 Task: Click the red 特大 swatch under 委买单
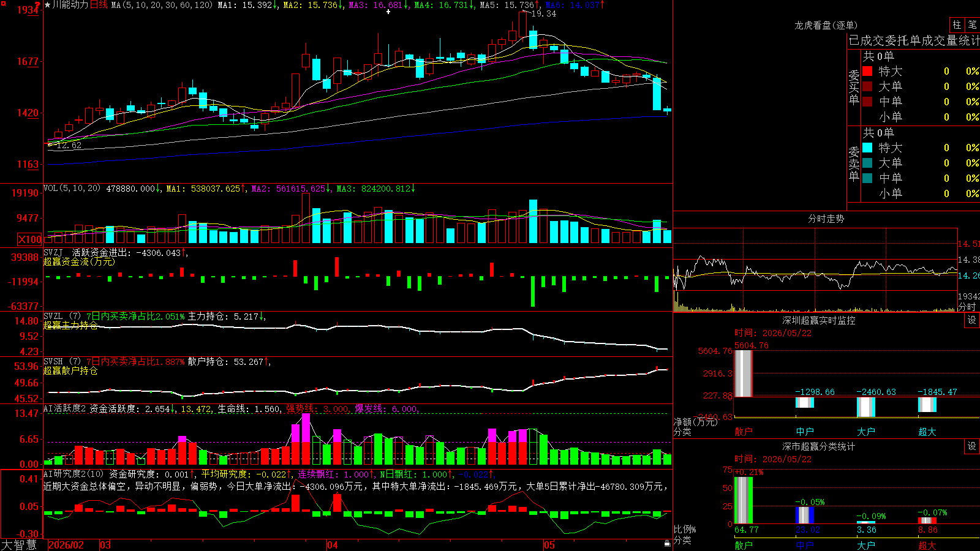[x=867, y=71]
